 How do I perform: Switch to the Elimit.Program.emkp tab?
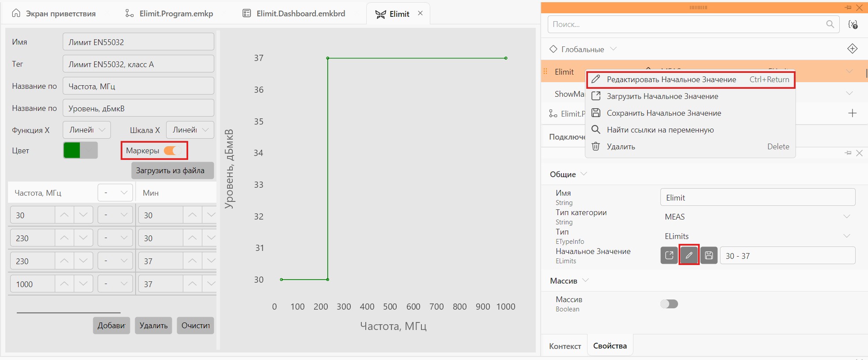[169, 13]
